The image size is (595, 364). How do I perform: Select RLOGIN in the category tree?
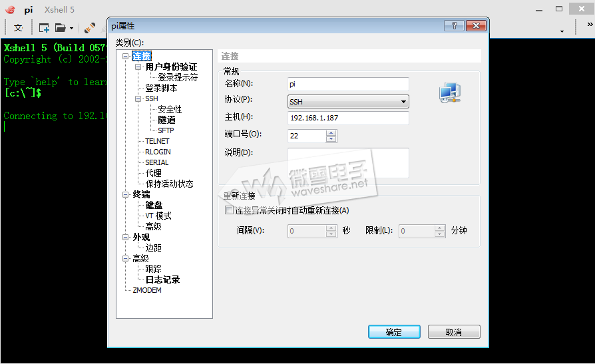pos(158,152)
